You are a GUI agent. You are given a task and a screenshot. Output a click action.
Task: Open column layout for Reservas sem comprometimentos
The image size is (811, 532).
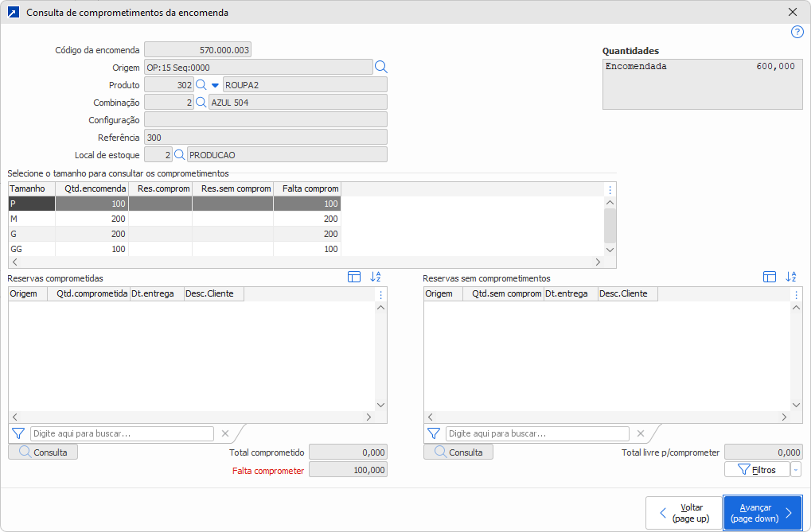[x=770, y=277]
